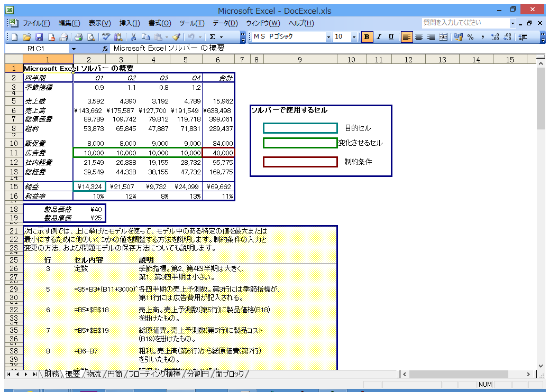Click the New workbook icon

(x=14, y=37)
